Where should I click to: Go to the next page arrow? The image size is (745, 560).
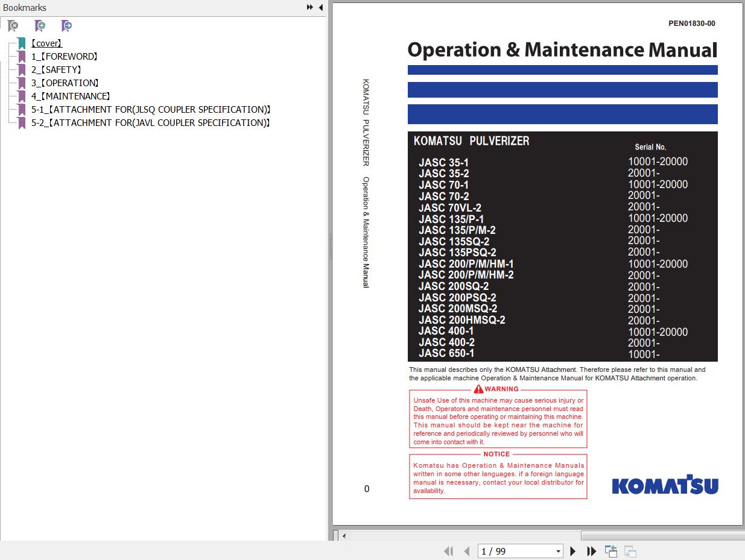pos(573,551)
